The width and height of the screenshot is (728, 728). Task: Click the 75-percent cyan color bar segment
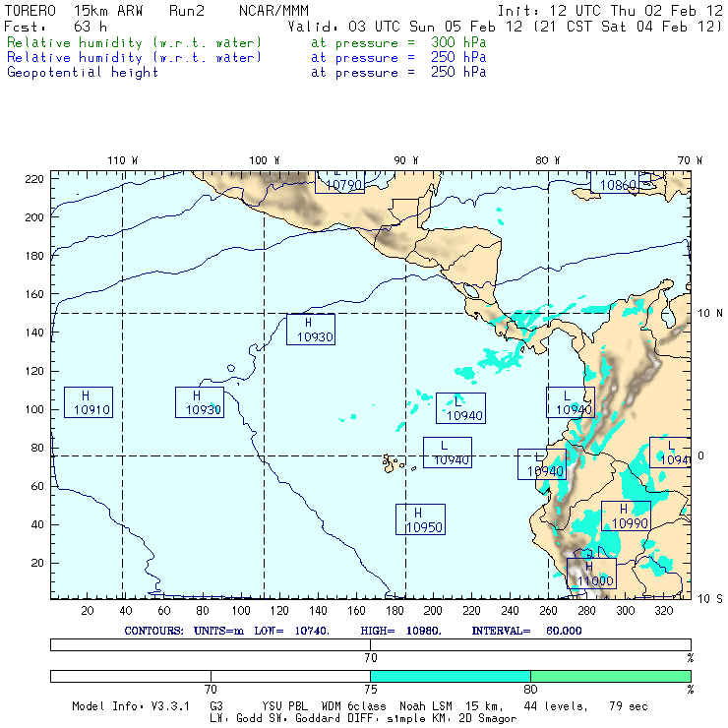451,676
